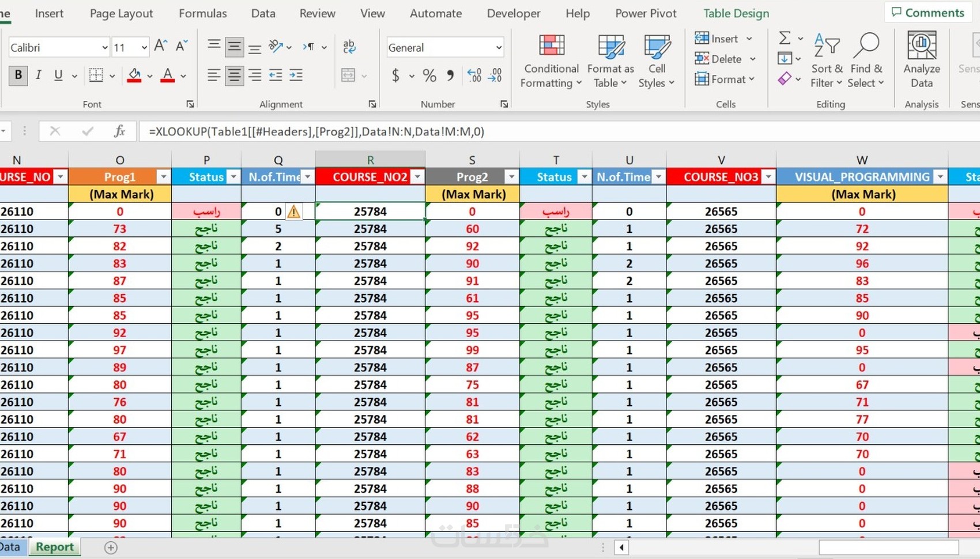Switch to the Report sheet tab

pos(55,547)
